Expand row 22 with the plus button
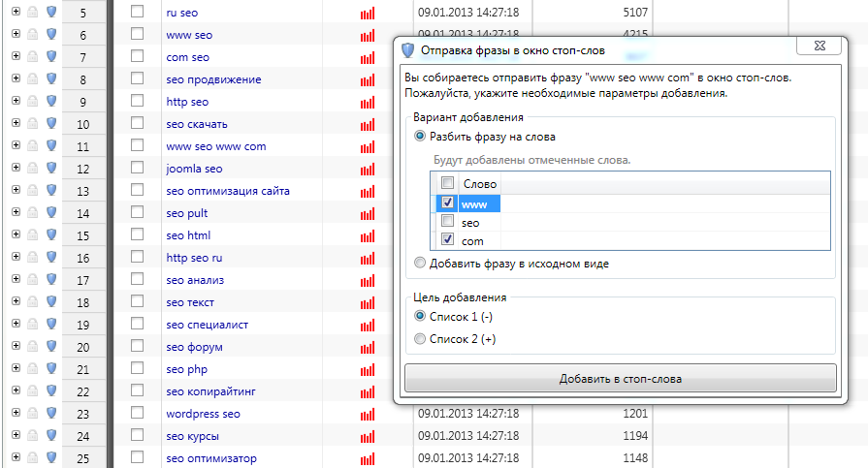This screenshot has width=868, height=468. pos(16,391)
